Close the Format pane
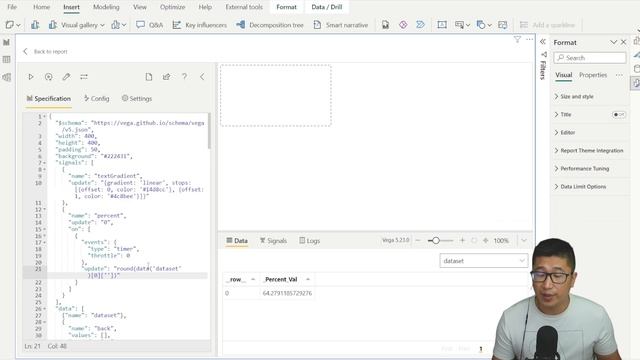Screen dimensions: 640x360 (624, 42)
